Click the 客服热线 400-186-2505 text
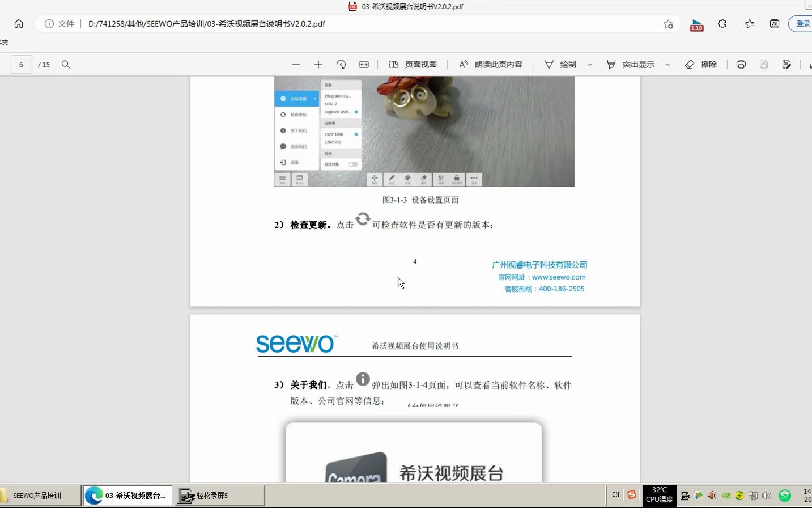 coord(545,289)
